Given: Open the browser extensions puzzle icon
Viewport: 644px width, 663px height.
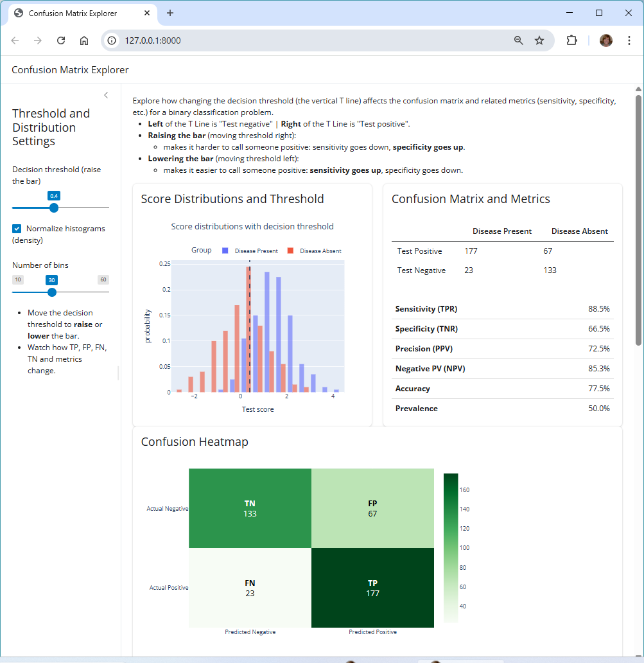Looking at the screenshot, I should click(x=571, y=40).
